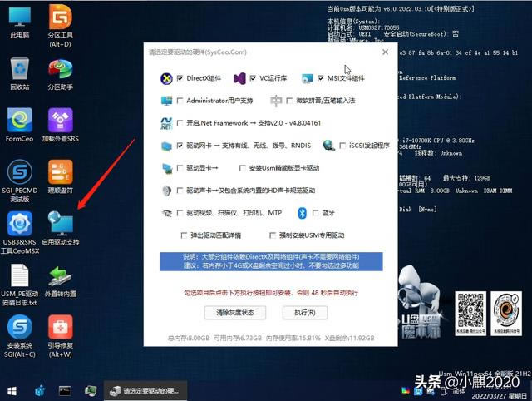Open the command prompt taskbar icon
This screenshot has height=401, width=532.
[x=65, y=391]
